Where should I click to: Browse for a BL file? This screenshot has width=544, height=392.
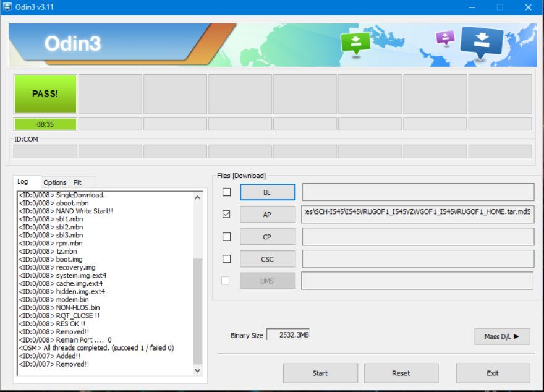268,192
